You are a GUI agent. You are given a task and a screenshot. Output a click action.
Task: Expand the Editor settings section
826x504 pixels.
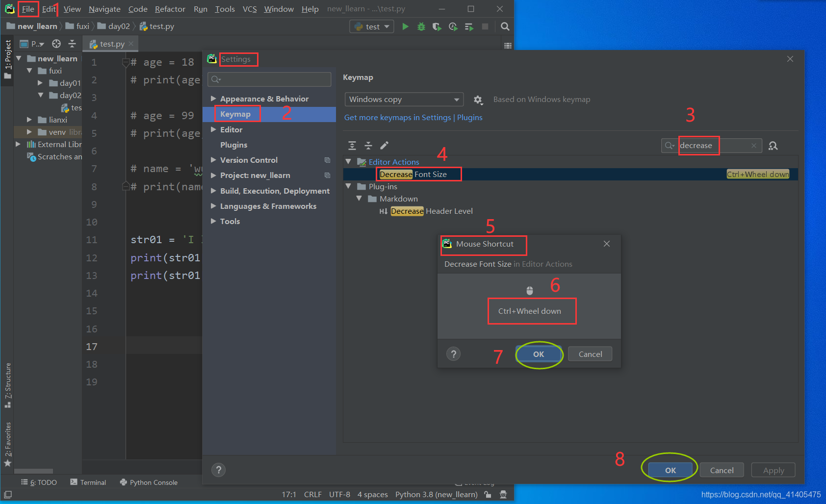(213, 129)
